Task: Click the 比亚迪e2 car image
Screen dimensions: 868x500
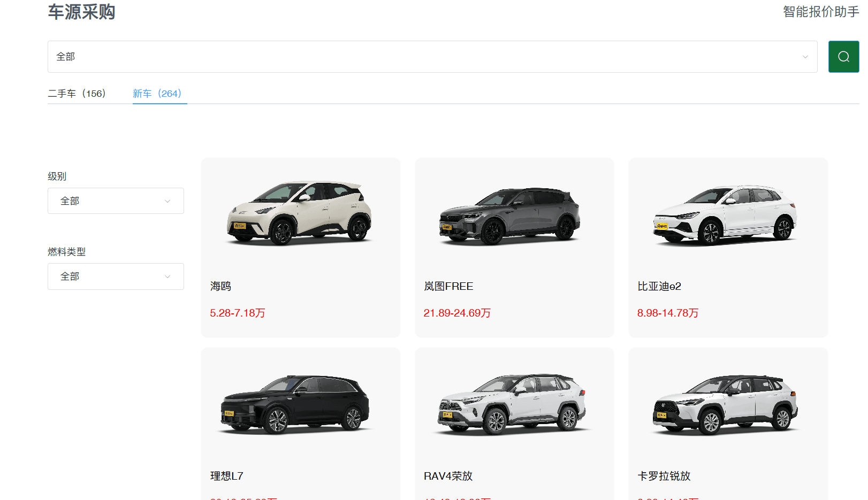Action: pos(725,214)
